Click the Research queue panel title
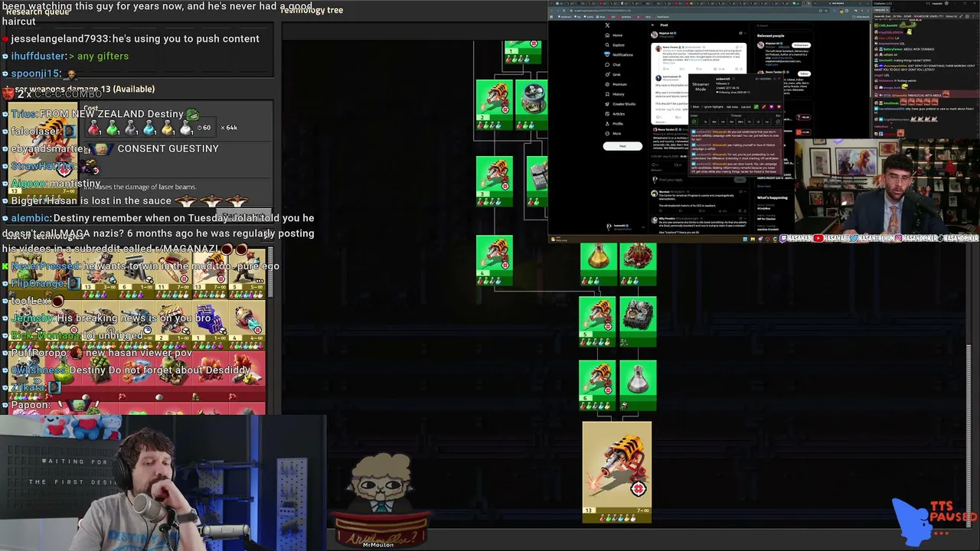 [x=38, y=12]
